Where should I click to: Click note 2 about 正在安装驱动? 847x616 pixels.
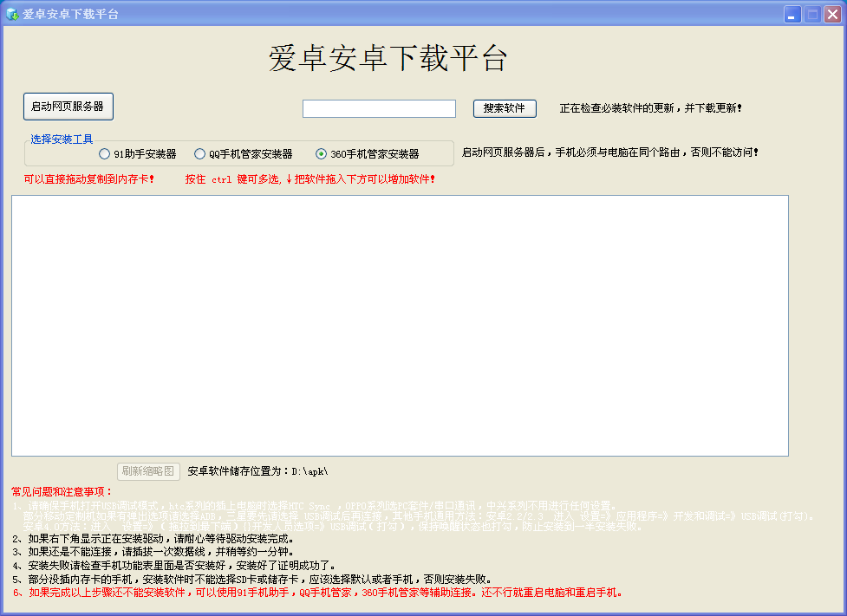pos(153,539)
